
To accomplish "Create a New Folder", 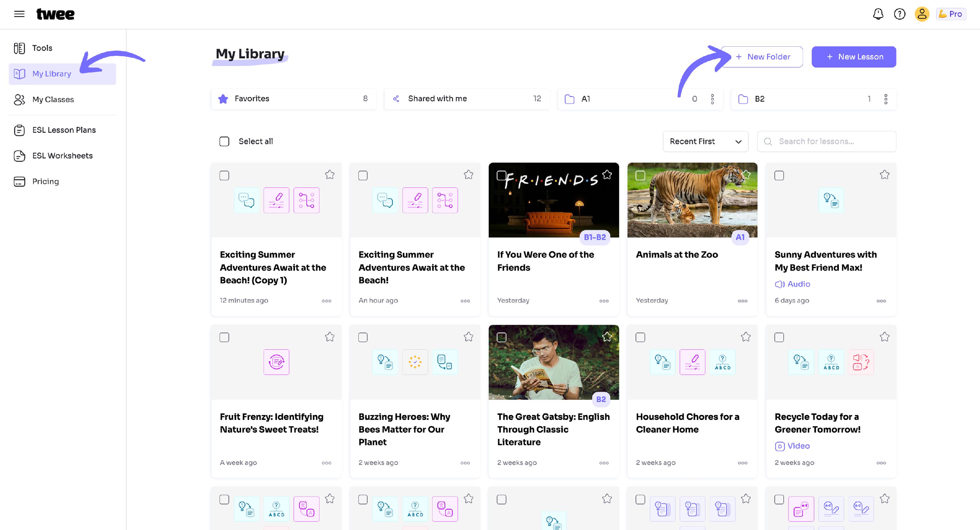I will (x=762, y=57).
